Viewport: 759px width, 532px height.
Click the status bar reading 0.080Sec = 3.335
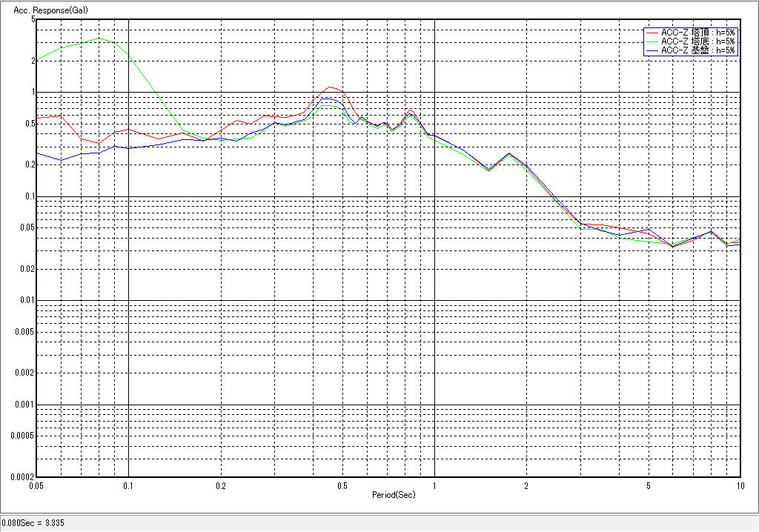tap(33, 523)
